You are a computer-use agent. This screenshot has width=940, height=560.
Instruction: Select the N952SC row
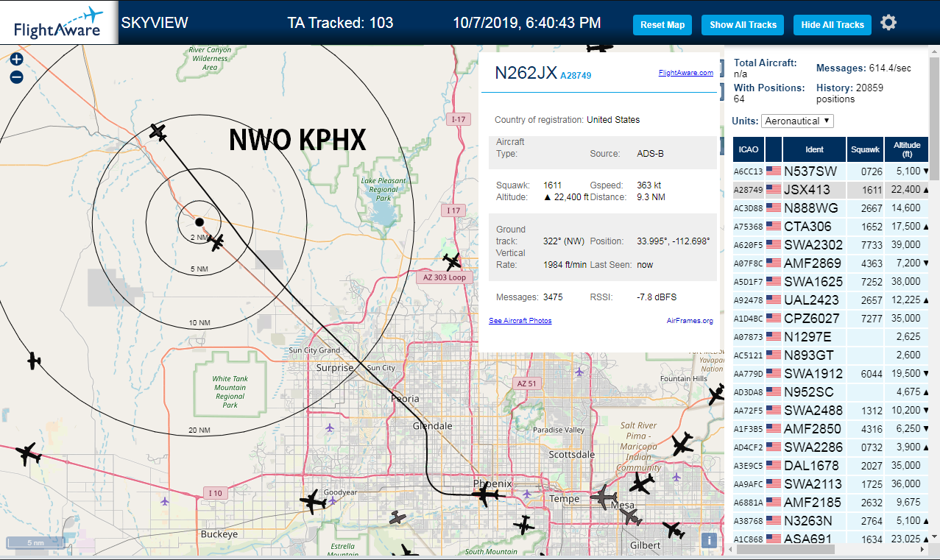pos(831,391)
